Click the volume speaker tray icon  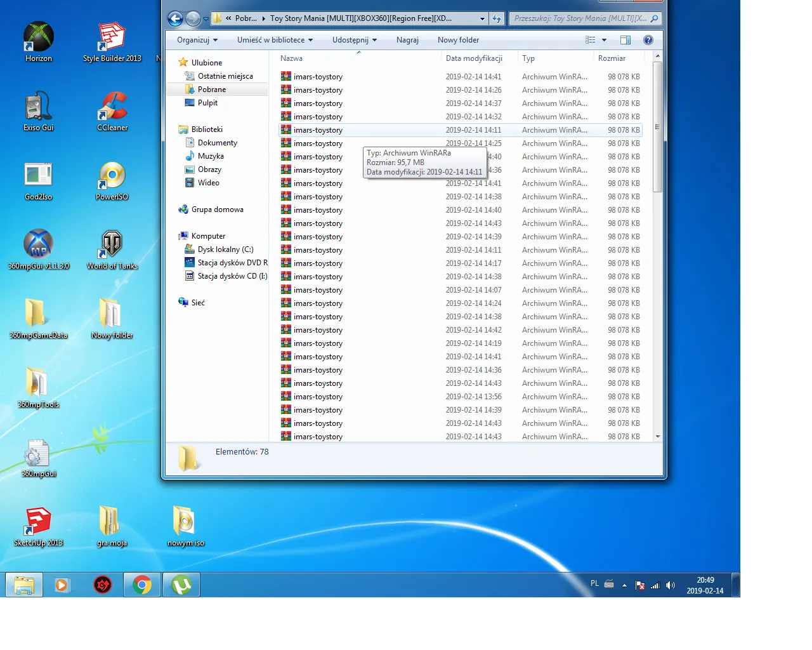(671, 585)
